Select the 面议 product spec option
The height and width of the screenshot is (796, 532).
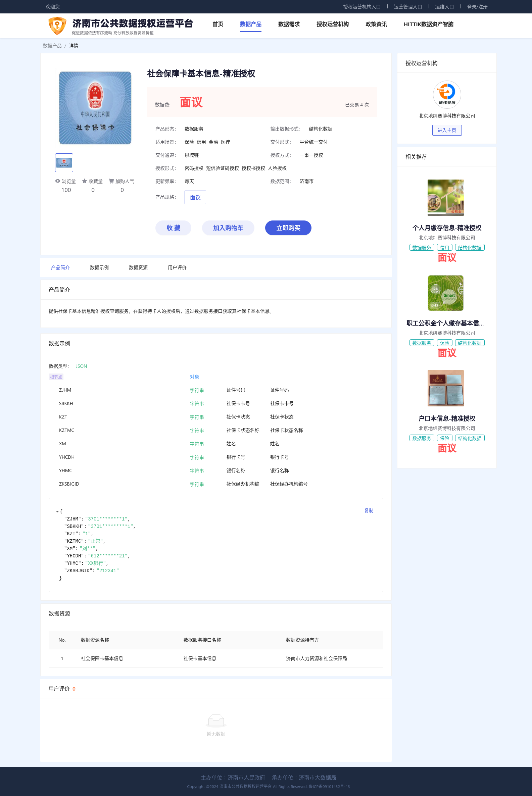pyautogui.click(x=195, y=197)
